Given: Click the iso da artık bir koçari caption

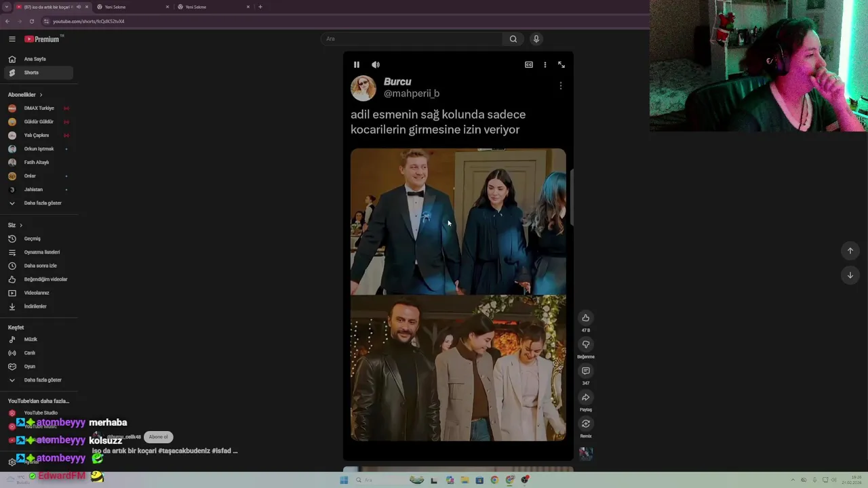Looking at the screenshot, I should click(165, 451).
